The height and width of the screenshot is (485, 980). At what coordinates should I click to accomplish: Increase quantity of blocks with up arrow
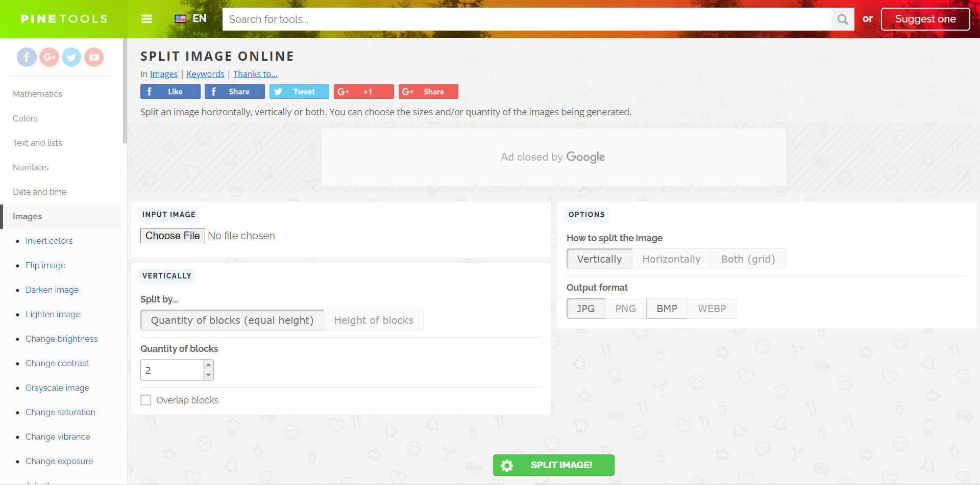(208, 365)
